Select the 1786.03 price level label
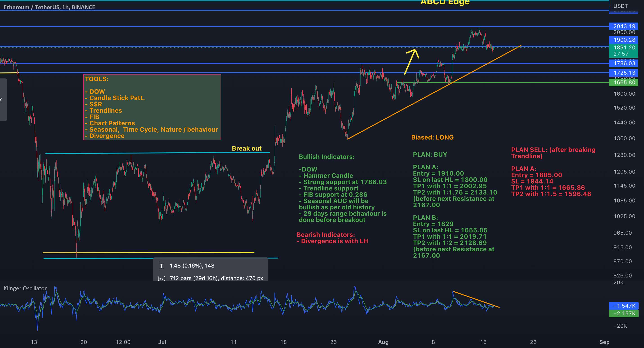This screenshot has width=644, height=348. pos(624,63)
